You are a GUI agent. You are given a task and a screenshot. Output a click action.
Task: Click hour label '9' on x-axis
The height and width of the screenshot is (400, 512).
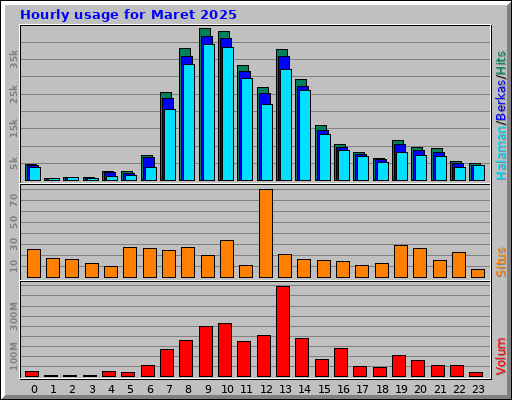pos(208,389)
